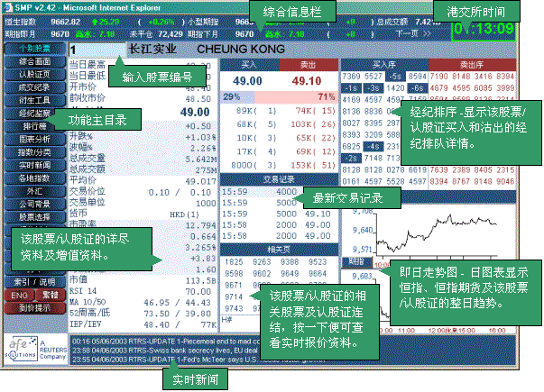Open related page link 9602
Viewport: 544px width, 392px height.
(x=262, y=274)
